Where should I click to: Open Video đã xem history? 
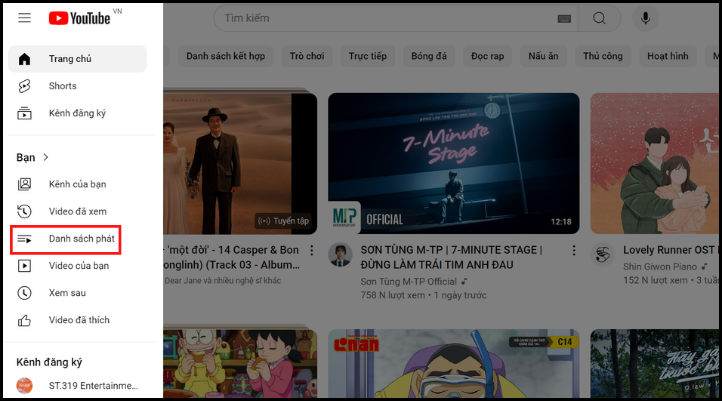coord(77,211)
